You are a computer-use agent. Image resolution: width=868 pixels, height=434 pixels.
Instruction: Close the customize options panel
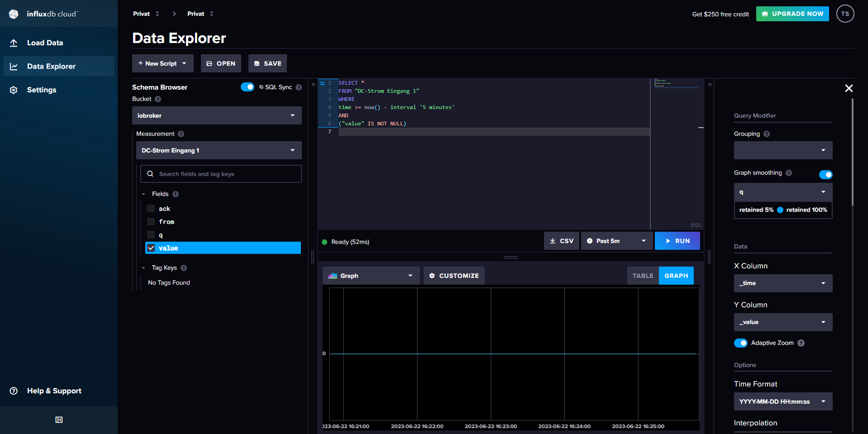click(x=849, y=88)
